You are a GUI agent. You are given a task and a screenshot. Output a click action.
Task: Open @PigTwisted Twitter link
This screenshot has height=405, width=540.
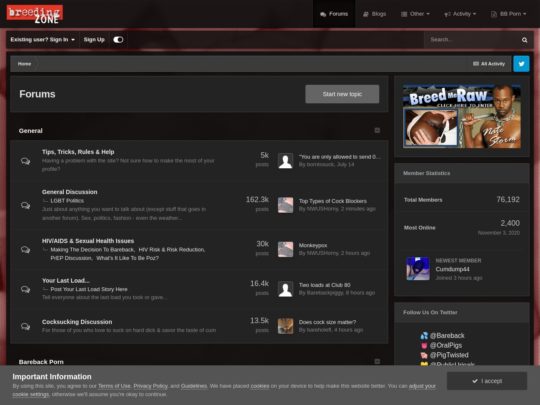click(x=449, y=355)
